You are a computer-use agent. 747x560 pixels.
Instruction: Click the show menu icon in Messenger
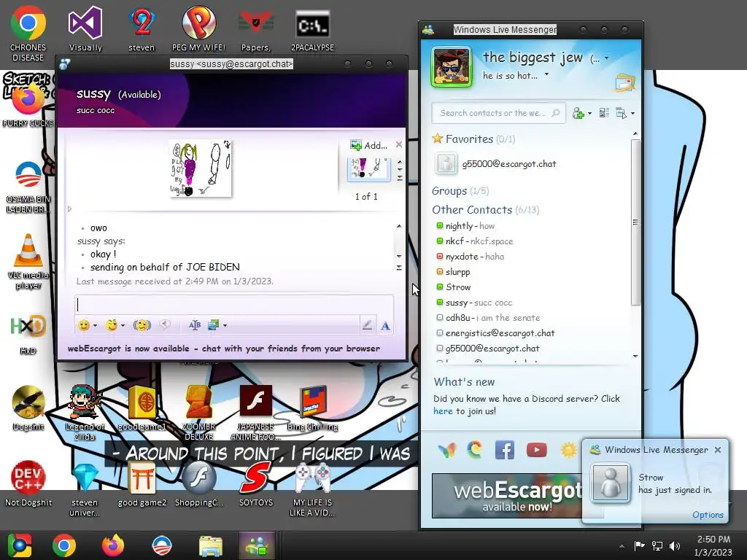(621, 113)
